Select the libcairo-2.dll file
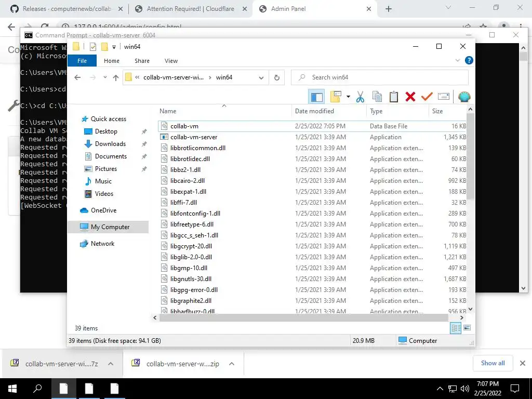 click(x=312, y=181)
